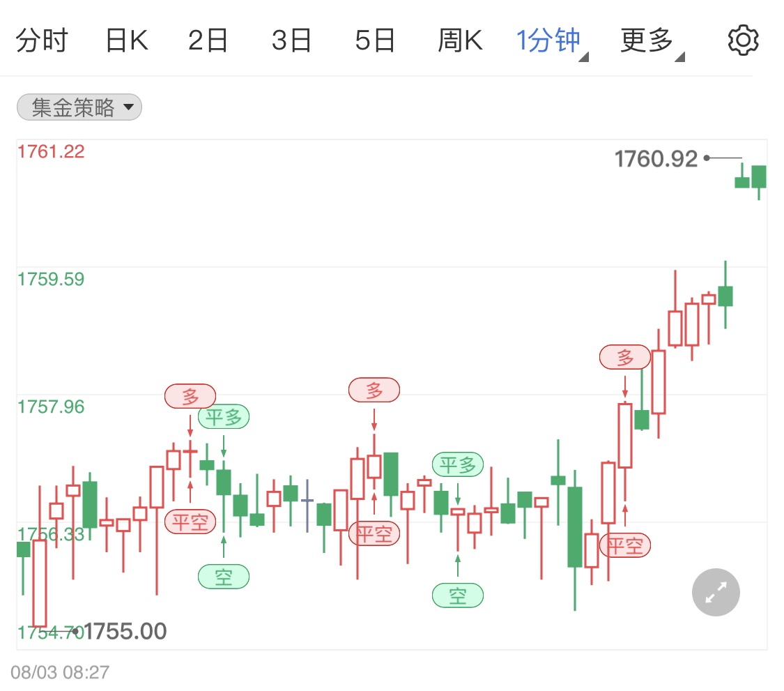
Task: Click the leftmost green 空 signal marker
Action: (x=224, y=577)
